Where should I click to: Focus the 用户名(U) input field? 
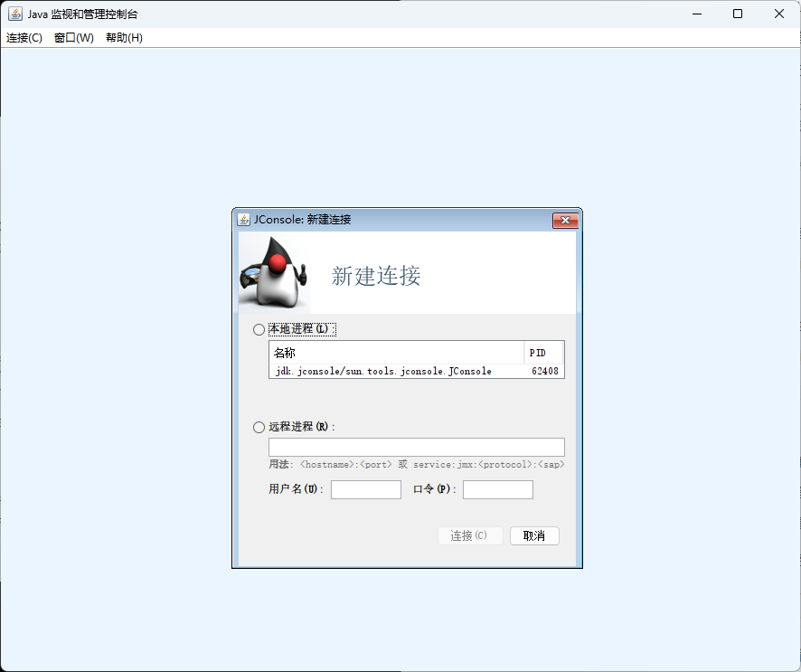pos(366,489)
